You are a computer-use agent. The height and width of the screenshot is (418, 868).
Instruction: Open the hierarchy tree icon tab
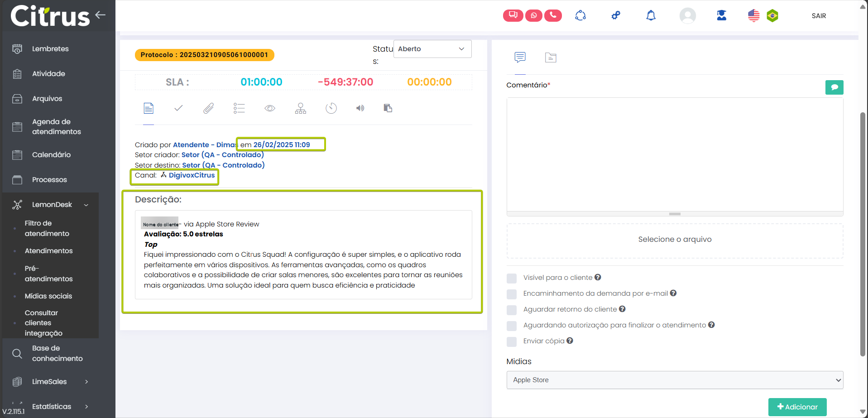tap(300, 108)
